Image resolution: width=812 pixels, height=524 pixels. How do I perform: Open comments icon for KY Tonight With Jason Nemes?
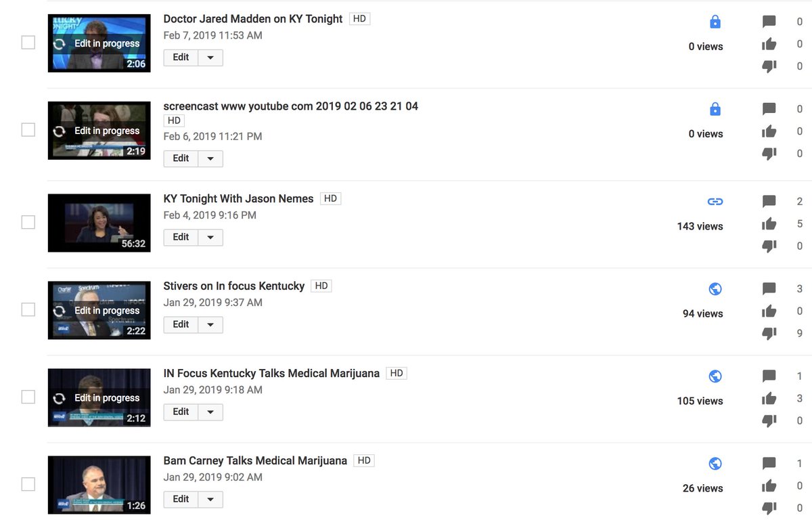coord(769,202)
